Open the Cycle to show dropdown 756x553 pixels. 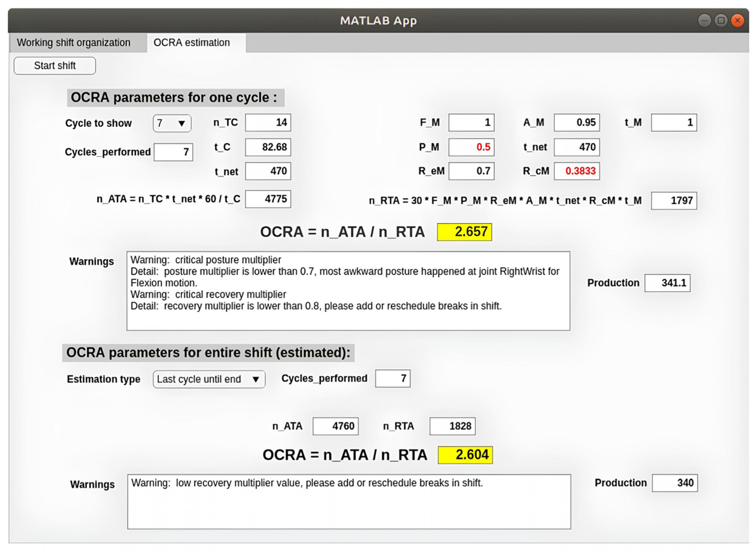tap(172, 123)
